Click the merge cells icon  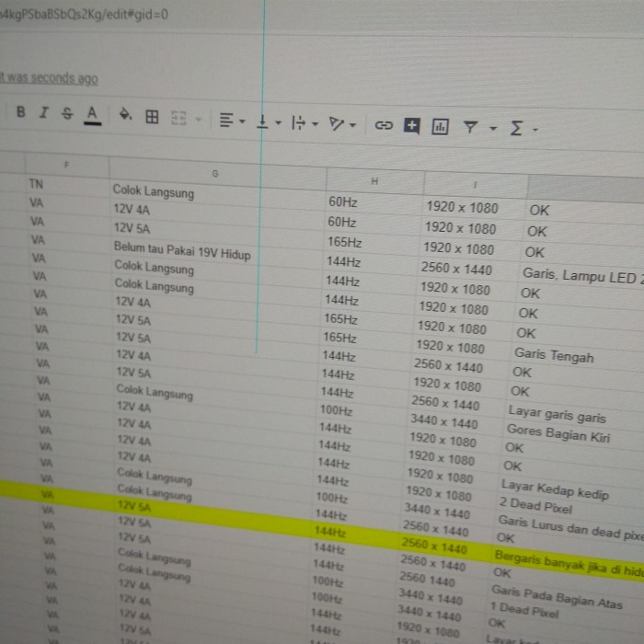pyautogui.click(x=178, y=118)
